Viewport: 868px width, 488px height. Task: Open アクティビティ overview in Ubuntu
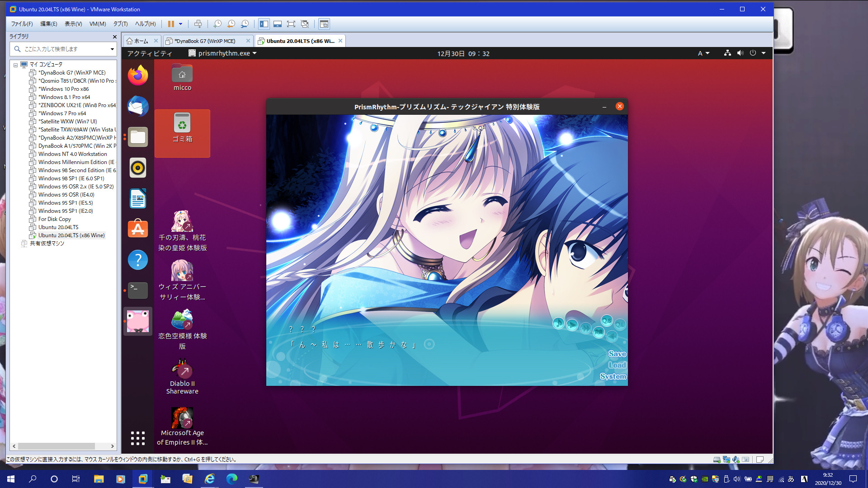click(150, 53)
